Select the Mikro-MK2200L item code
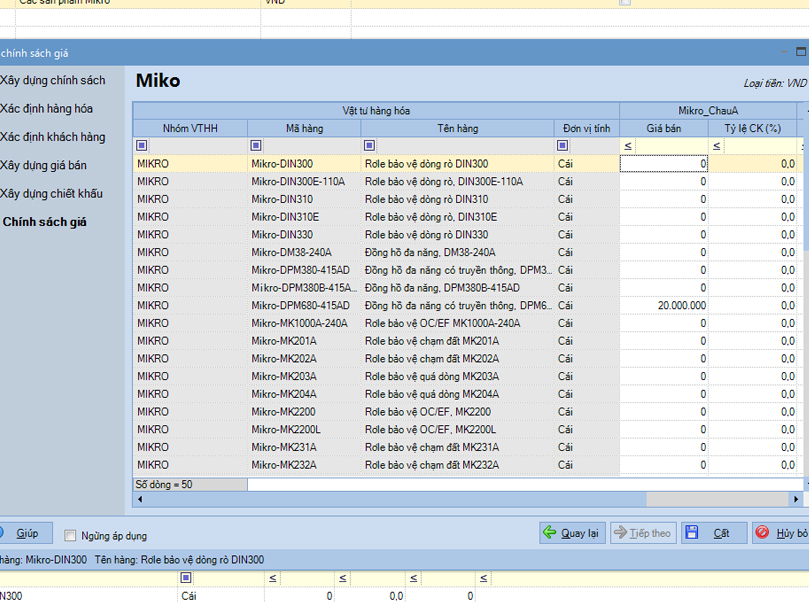 pos(286,430)
